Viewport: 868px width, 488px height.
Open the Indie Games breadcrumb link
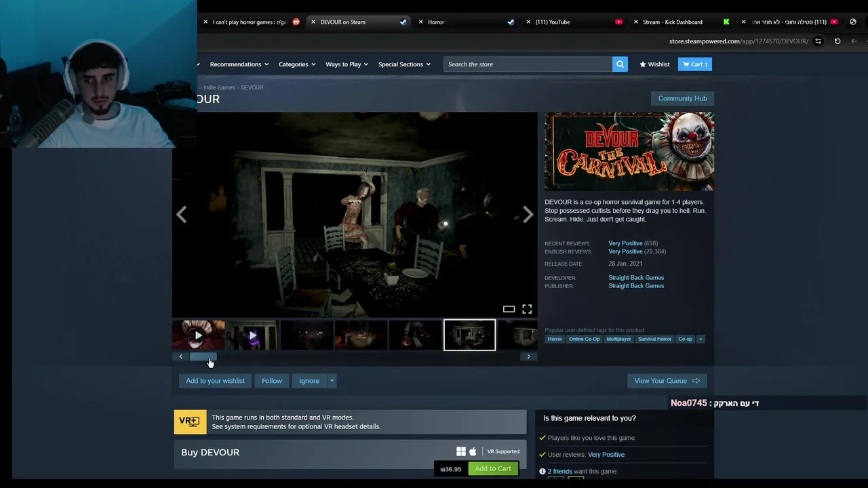[219, 87]
